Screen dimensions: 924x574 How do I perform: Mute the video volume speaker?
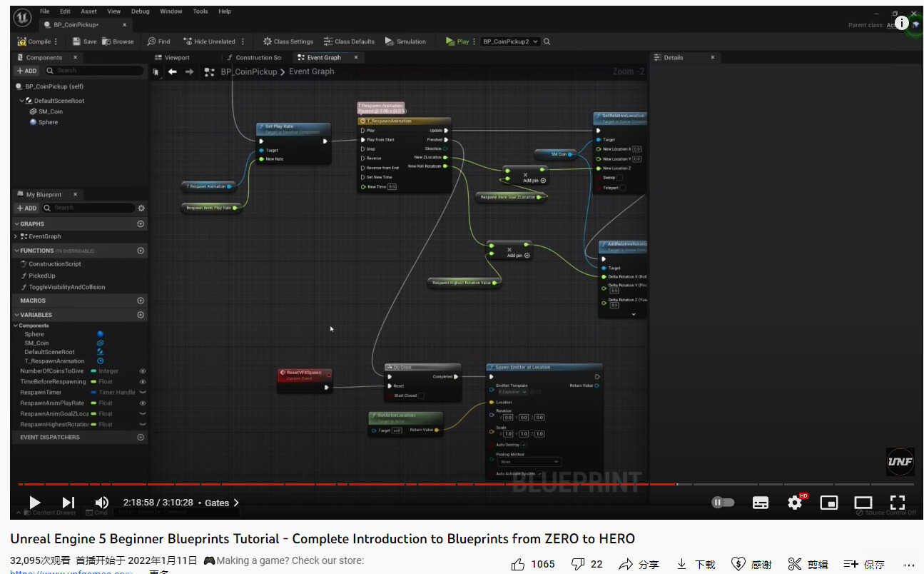tap(102, 503)
